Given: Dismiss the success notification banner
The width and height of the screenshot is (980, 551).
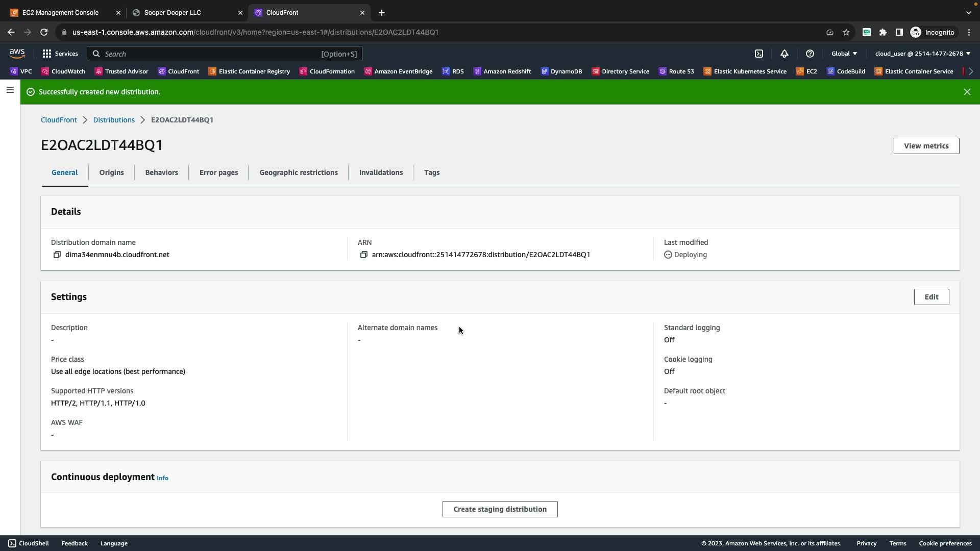Looking at the screenshot, I should point(967,92).
